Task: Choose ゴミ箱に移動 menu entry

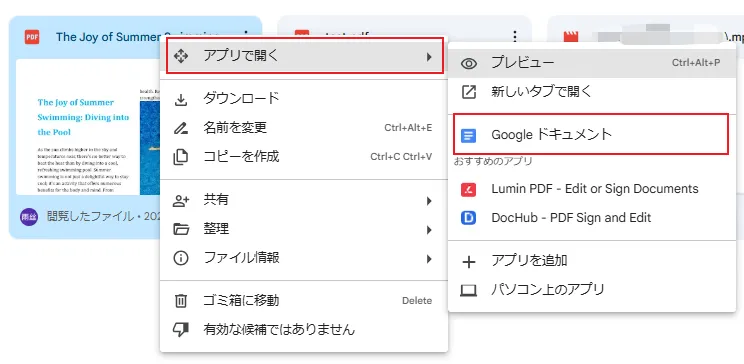Action: coord(304,301)
